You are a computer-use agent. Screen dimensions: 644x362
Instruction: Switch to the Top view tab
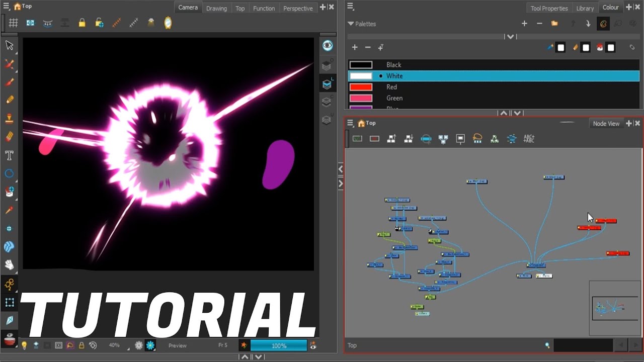(240, 8)
